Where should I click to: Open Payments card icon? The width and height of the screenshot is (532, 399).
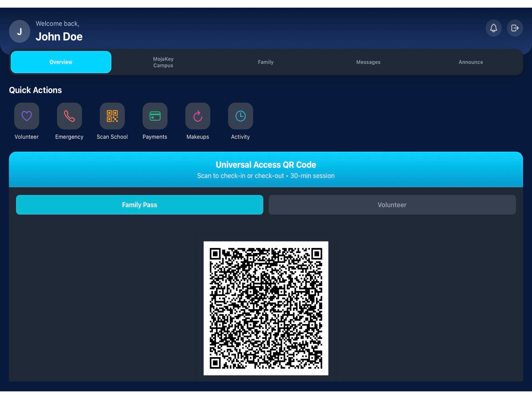tap(155, 116)
